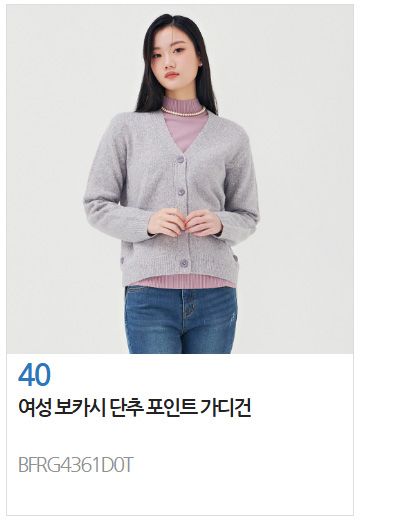Image resolution: width=400 pixels, height=527 pixels.
Task: Click the model's clasped hands
Action: tap(185, 222)
